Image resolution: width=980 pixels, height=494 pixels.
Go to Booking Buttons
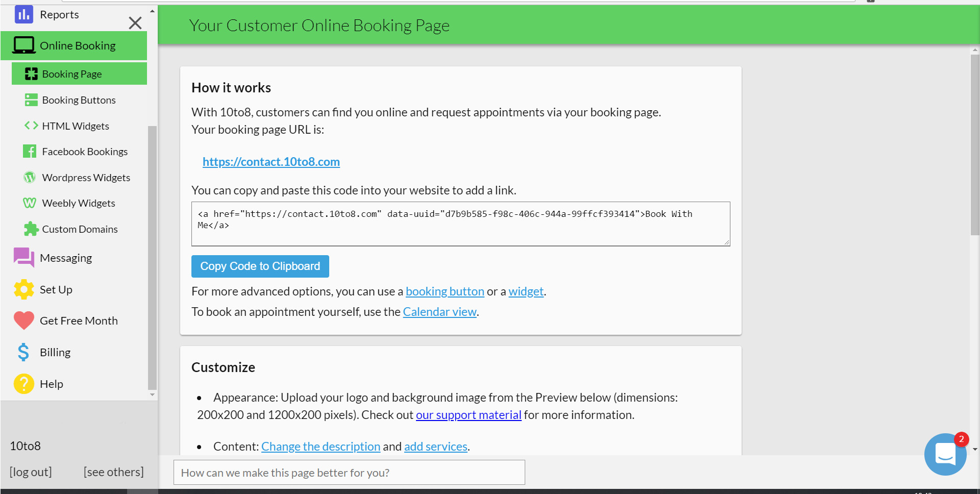[x=79, y=100]
